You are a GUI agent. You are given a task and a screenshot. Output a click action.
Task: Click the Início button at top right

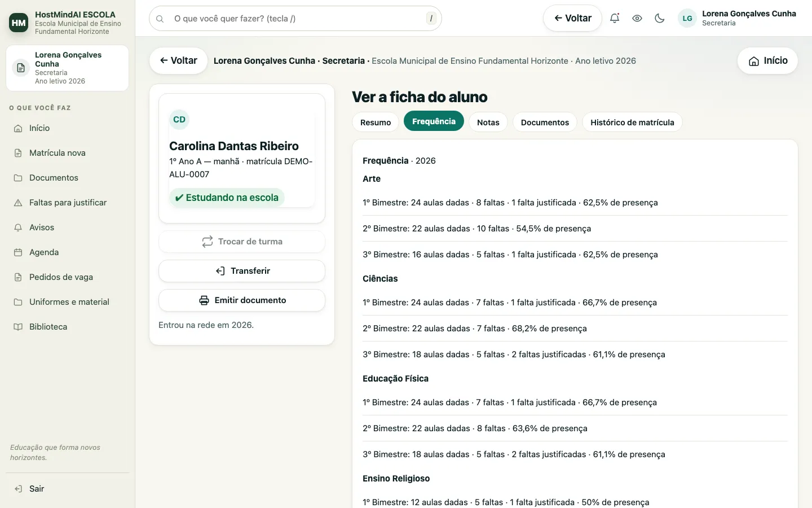767,61
